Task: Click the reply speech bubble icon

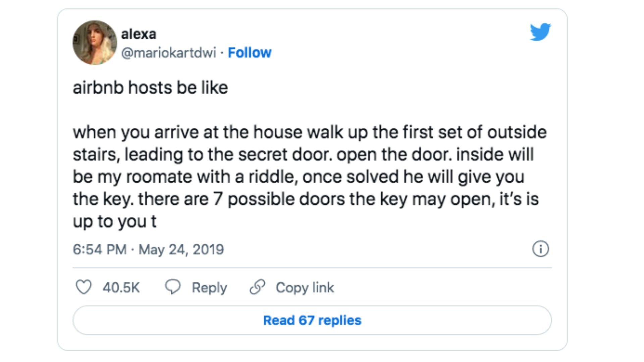Action: point(173,287)
